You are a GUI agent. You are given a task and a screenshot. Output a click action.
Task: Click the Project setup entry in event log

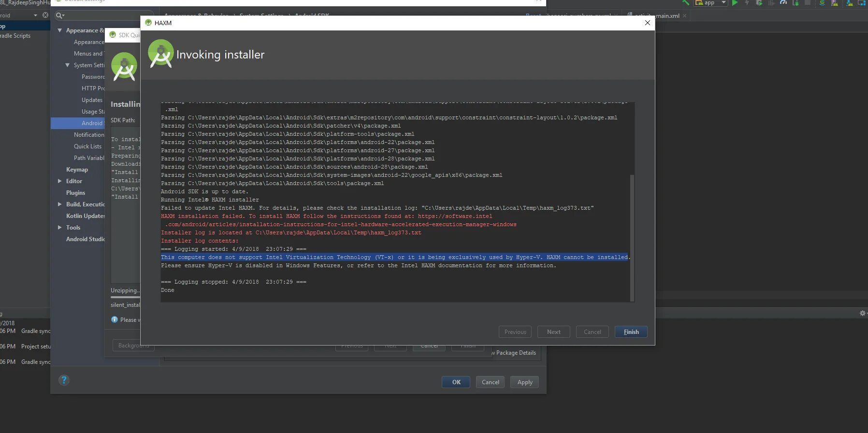[36, 346]
